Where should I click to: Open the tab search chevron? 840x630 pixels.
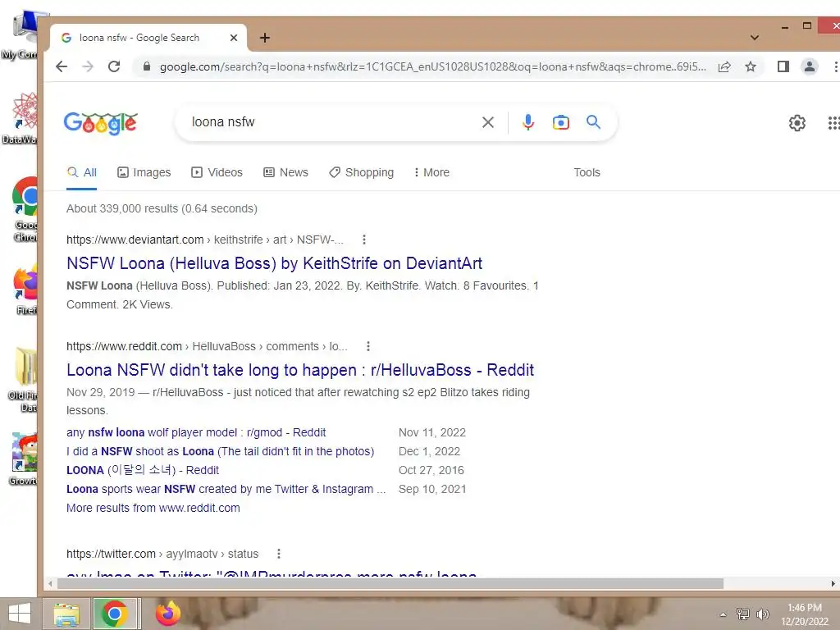point(755,38)
